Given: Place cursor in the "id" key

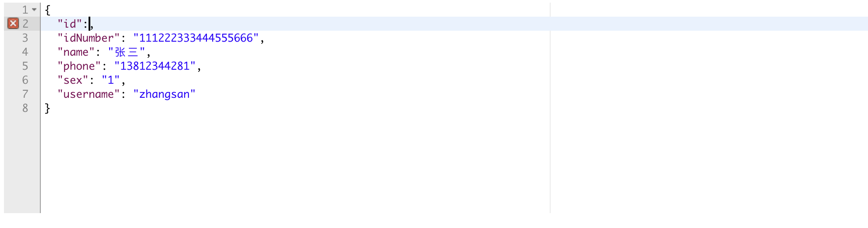Looking at the screenshot, I should coord(70,24).
